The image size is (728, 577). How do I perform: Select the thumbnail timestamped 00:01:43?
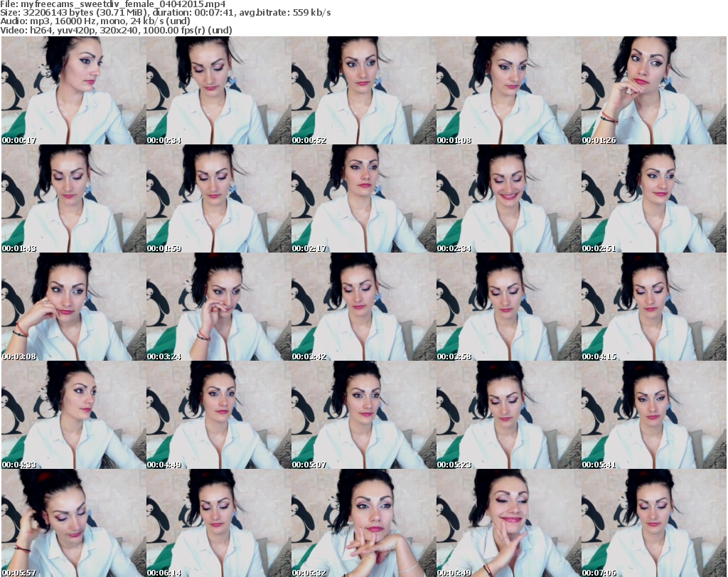(x=73, y=198)
